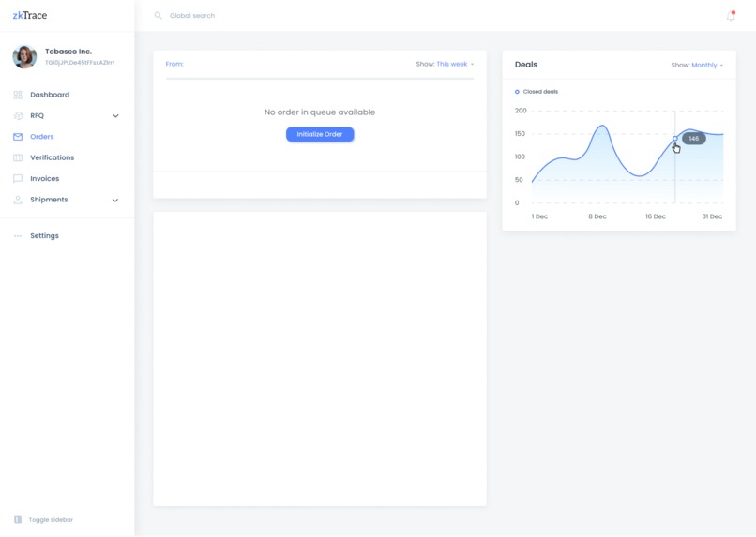The image size is (756, 537).
Task: Click the No order in queue message
Action: coord(320,112)
